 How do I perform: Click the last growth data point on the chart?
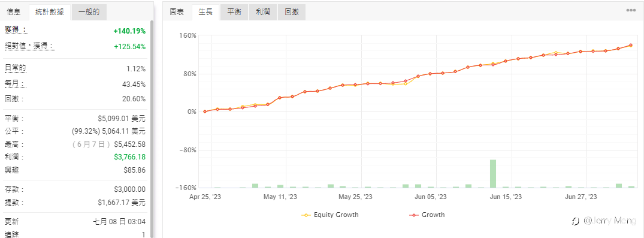tap(631, 45)
